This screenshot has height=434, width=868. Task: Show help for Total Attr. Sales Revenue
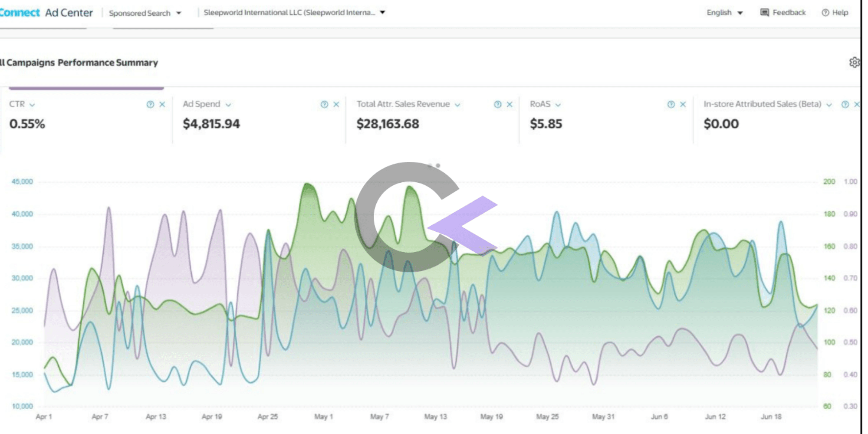(498, 104)
